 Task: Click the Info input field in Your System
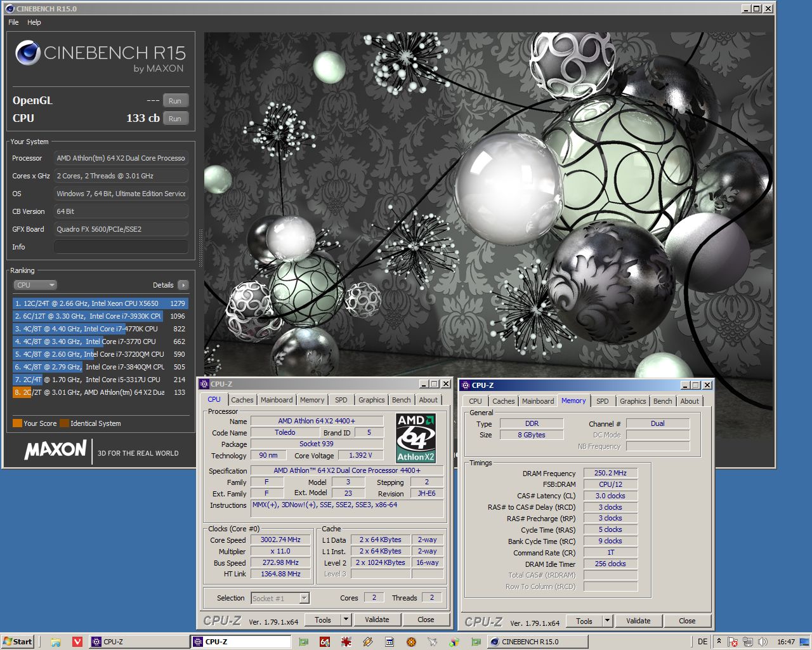pos(121,247)
